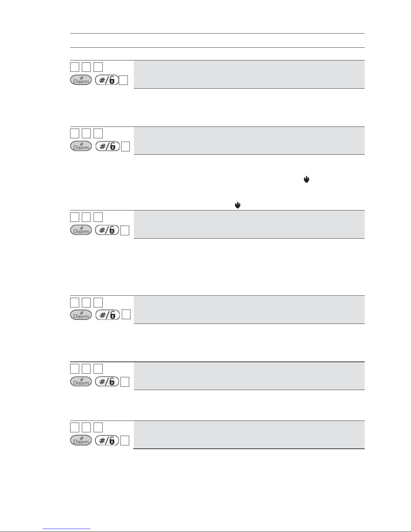Check the middle empty box in the fifth row
Screen dimensions: 411x532
coord(86,369)
